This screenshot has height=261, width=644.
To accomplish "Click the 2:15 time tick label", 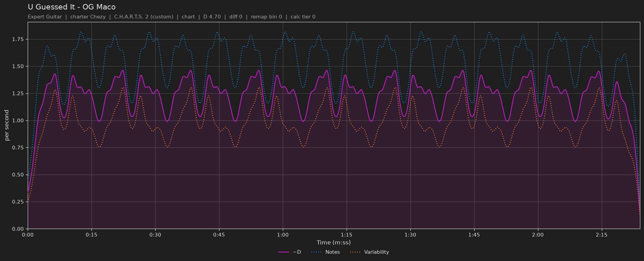I will 602,235.
